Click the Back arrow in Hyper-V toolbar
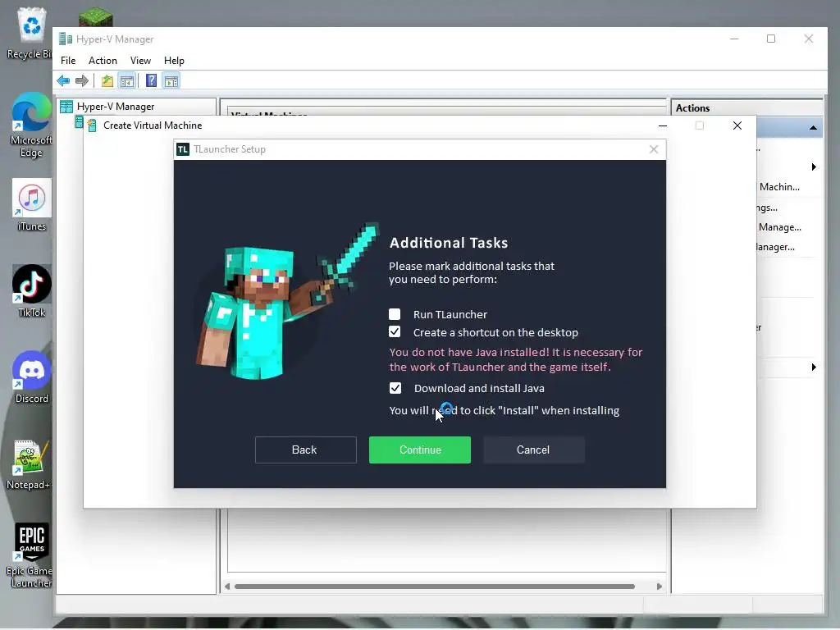Viewport: 840px width, 630px height. click(x=63, y=81)
